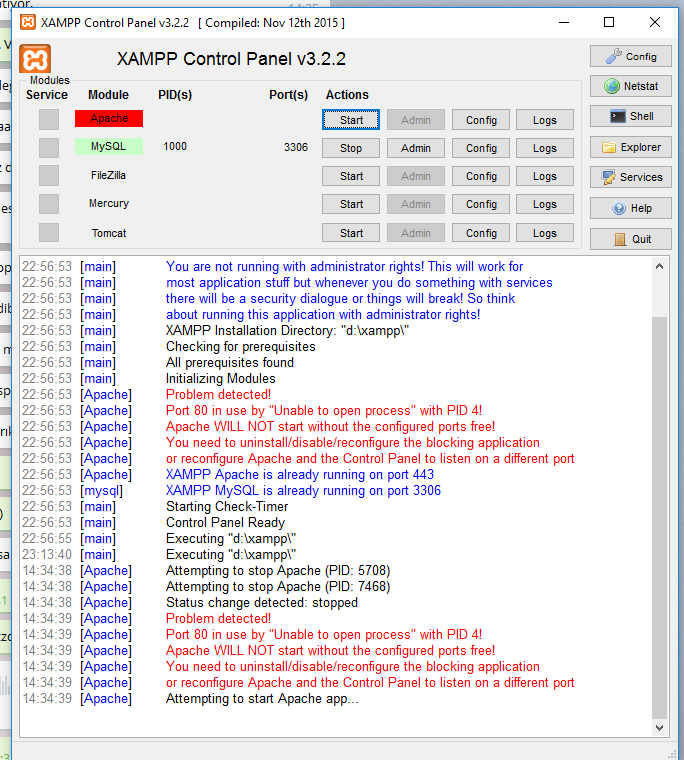This screenshot has width=684, height=760.
Task: Click the 23:13:40 log line 'Executing "d:\xampp\"'
Action: click(x=231, y=554)
